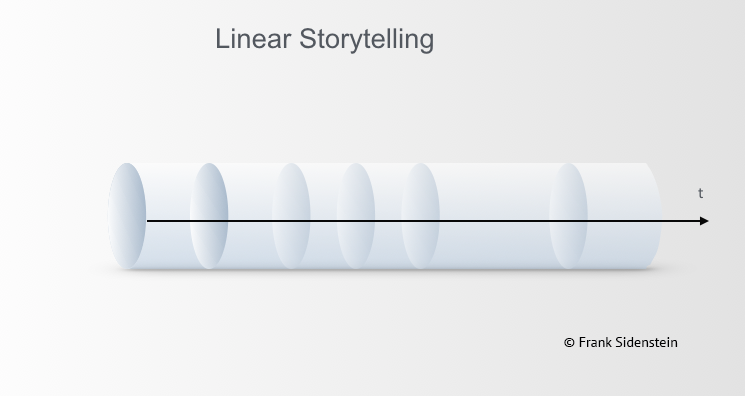This screenshot has width=745, height=396.
Task: Select the third disc from the left
Action: pos(291,216)
